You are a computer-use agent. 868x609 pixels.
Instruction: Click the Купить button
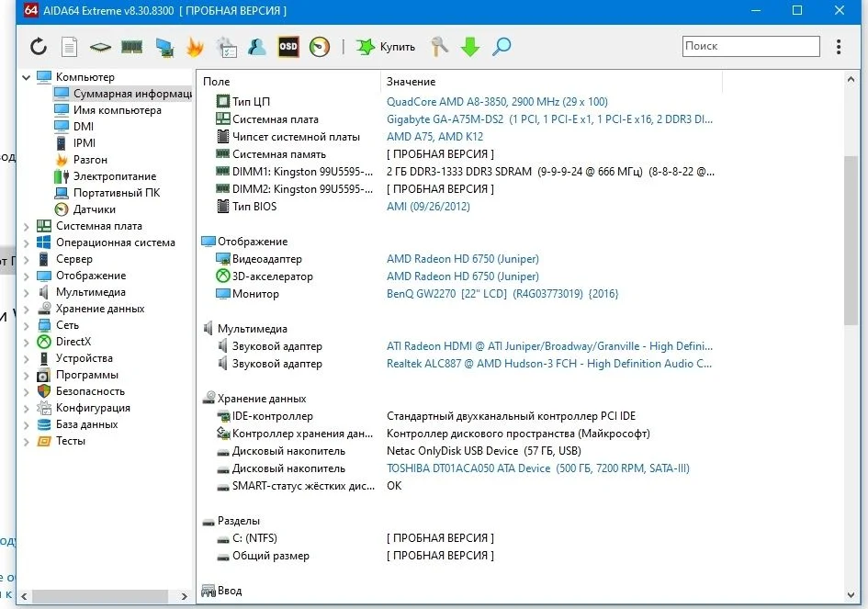tap(385, 47)
